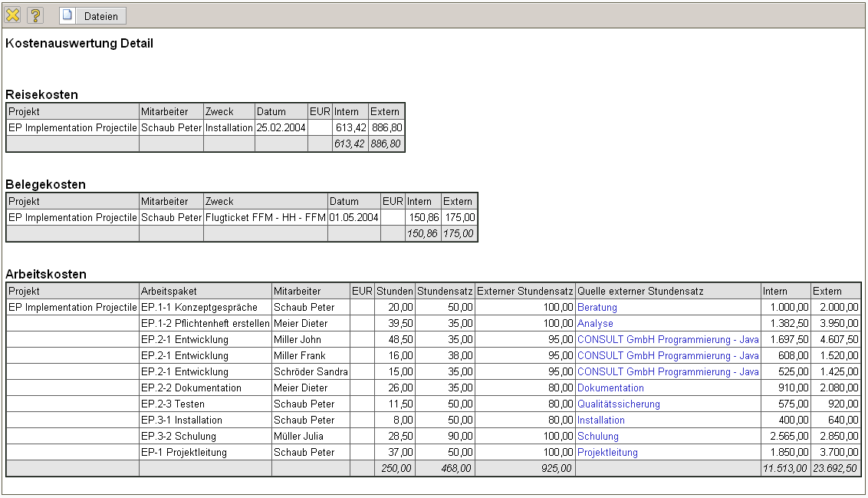The image size is (868, 498).
Task: Open the Beratung rate source link
Action: point(597,308)
